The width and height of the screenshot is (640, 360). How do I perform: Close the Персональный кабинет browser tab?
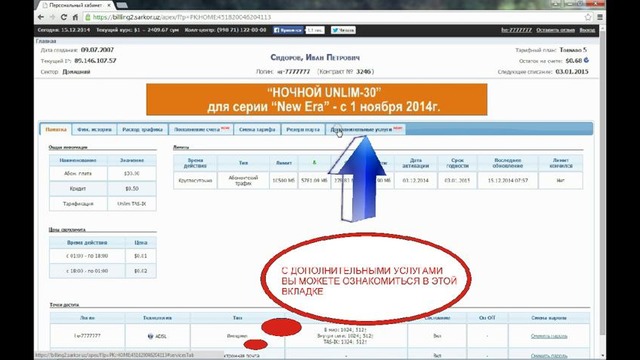click(x=109, y=5)
